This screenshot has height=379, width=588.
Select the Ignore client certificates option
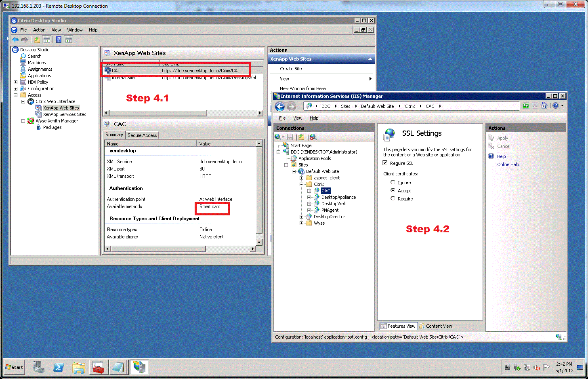(x=393, y=182)
